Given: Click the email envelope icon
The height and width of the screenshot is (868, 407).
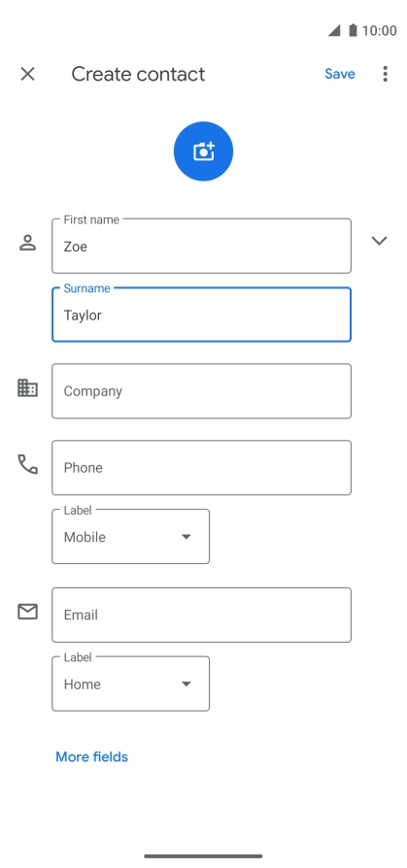Looking at the screenshot, I should [28, 611].
